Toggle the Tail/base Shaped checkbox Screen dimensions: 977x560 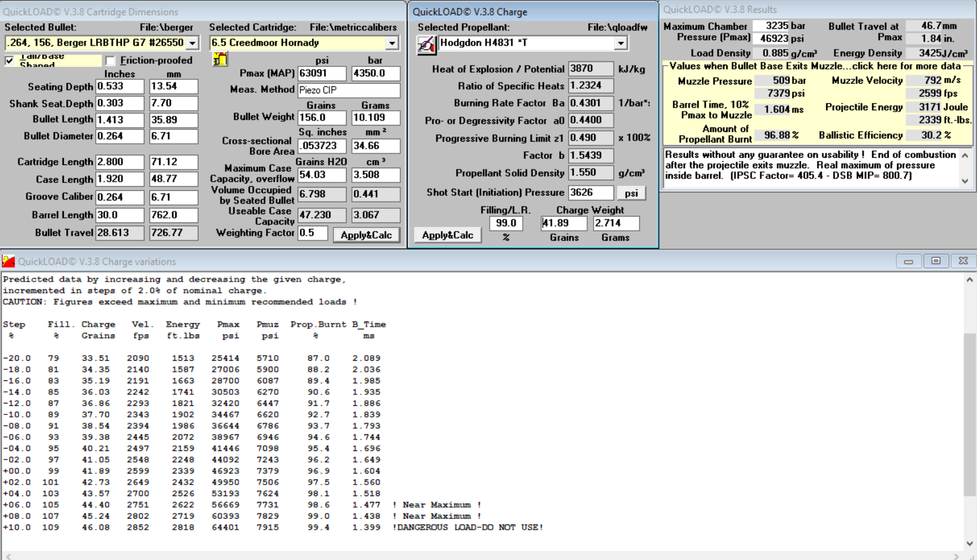10,61
